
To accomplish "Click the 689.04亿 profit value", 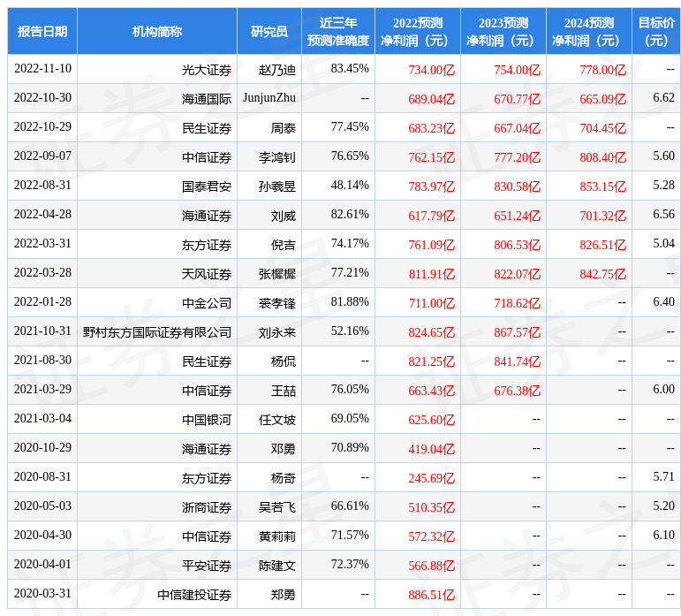I will [431, 99].
